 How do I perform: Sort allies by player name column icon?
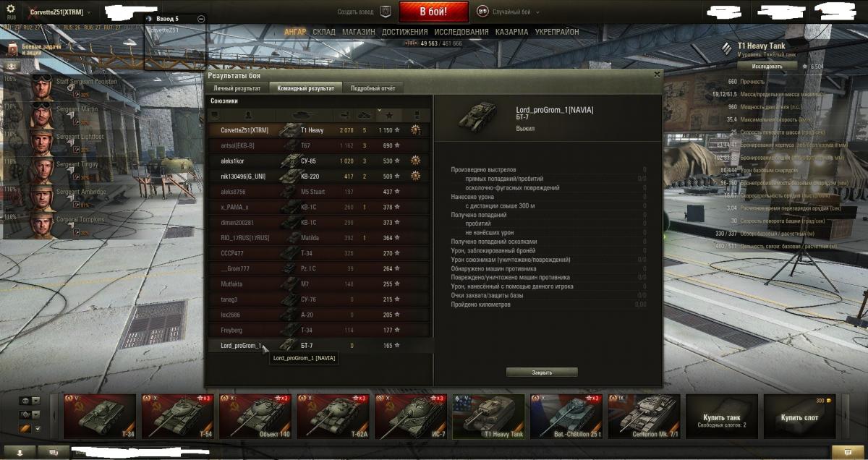249,115
